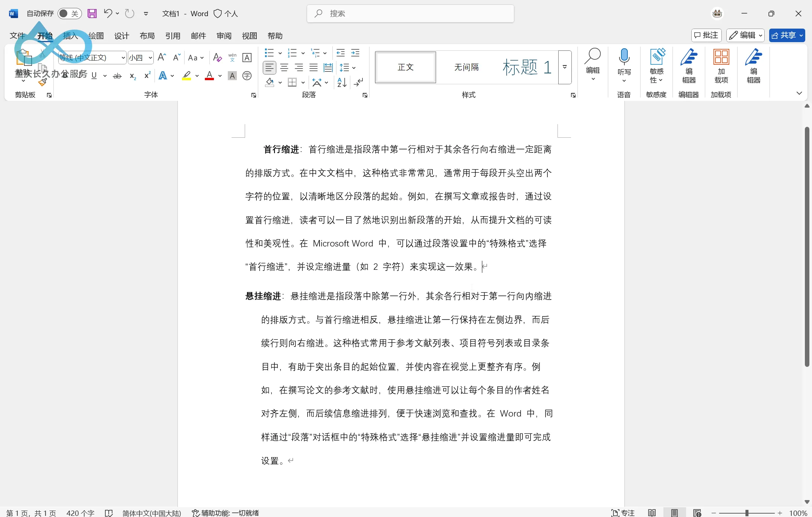Select the 标题 1 style

(527, 67)
